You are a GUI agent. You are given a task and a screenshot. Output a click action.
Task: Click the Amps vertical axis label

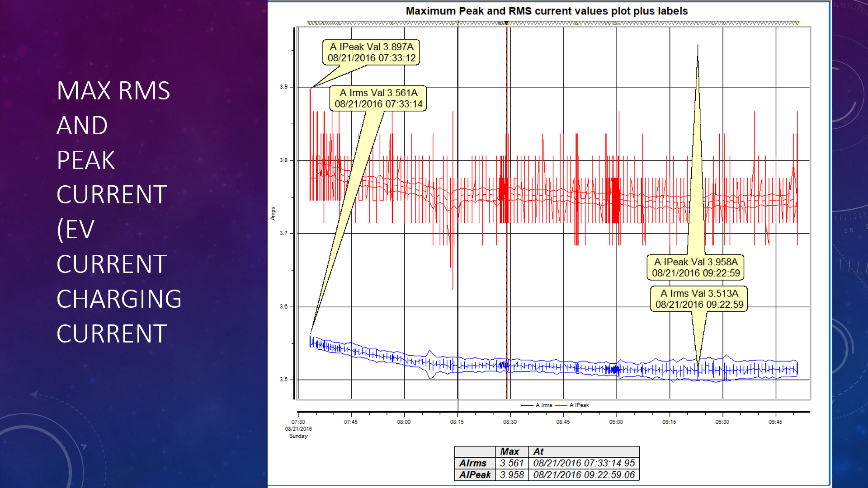click(x=274, y=212)
